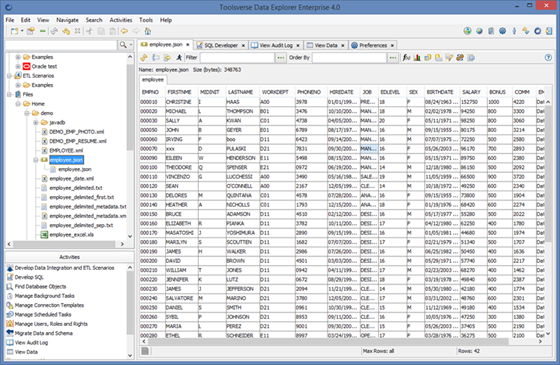Click the greyed forward arrow icon
The width and height of the screenshot is (560, 365).
[x=136, y=31]
